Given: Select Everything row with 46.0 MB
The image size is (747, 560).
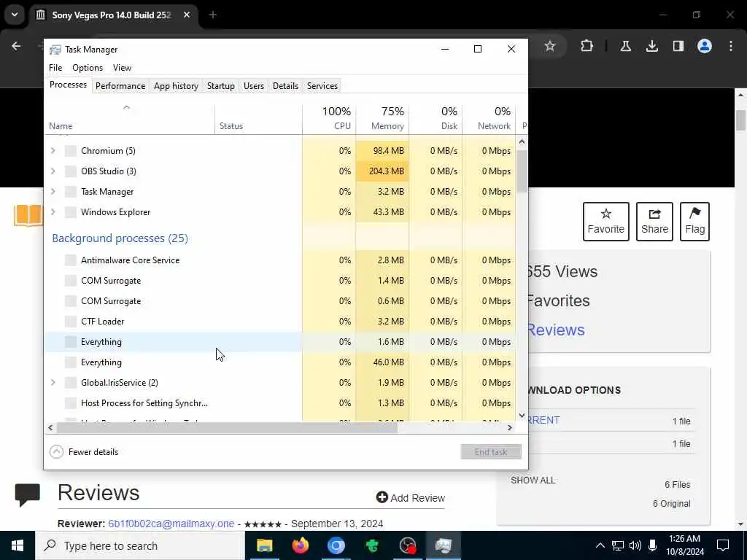Looking at the screenshot, I should pyautogui.click(x=280, y=362).
